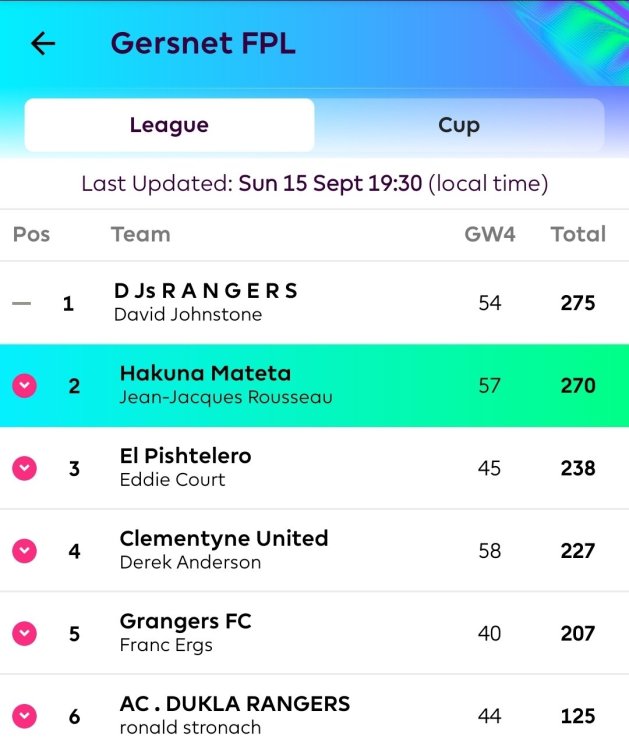Click the GW4 column header
Image resolution: width=629 pixels, height=750 pixels.
[490, 234]
